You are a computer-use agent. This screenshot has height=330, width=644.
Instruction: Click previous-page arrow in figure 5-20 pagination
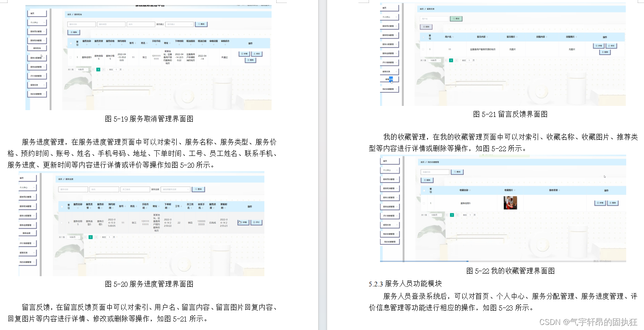pos(85,237)
